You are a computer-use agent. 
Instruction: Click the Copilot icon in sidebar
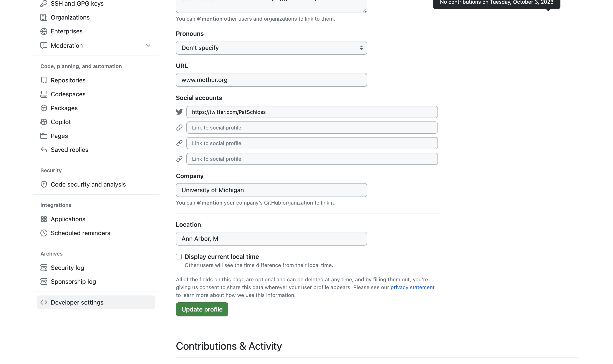[x=44, y=122]
